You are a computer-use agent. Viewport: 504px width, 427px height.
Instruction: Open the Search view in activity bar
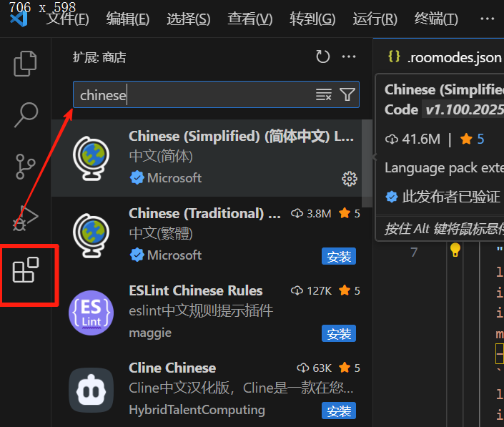[26, 114]
